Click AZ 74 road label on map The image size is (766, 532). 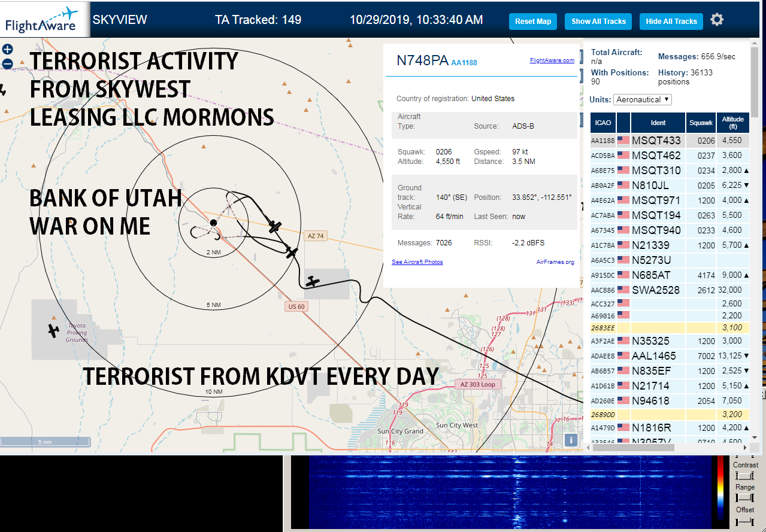point(316,236)
